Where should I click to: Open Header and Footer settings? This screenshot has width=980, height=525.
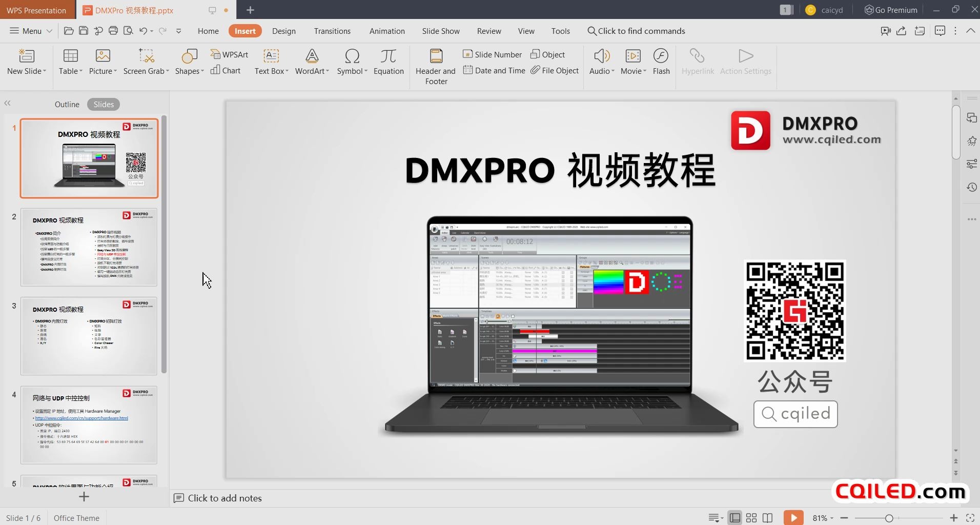tap(436, 67)
